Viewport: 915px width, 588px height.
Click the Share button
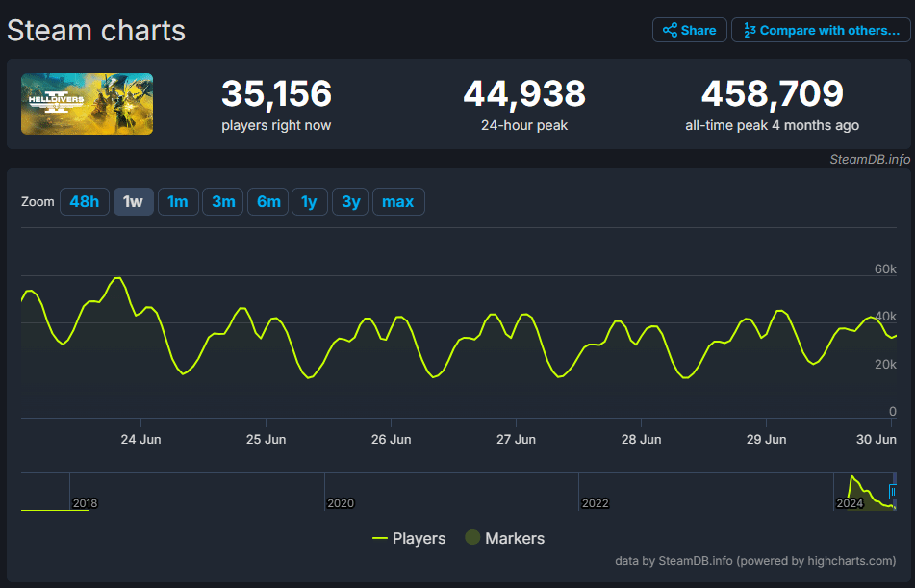click(689, 30)
